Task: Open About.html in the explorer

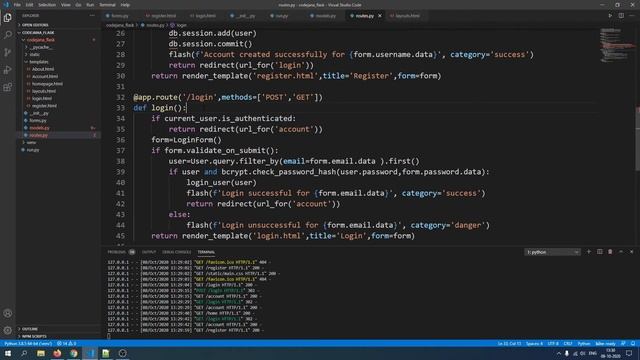Action: click(43, 69)
